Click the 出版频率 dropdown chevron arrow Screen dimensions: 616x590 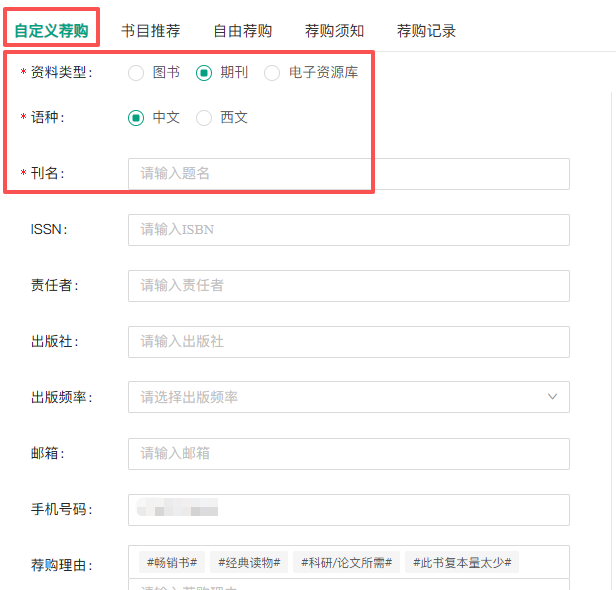[552, 398]
